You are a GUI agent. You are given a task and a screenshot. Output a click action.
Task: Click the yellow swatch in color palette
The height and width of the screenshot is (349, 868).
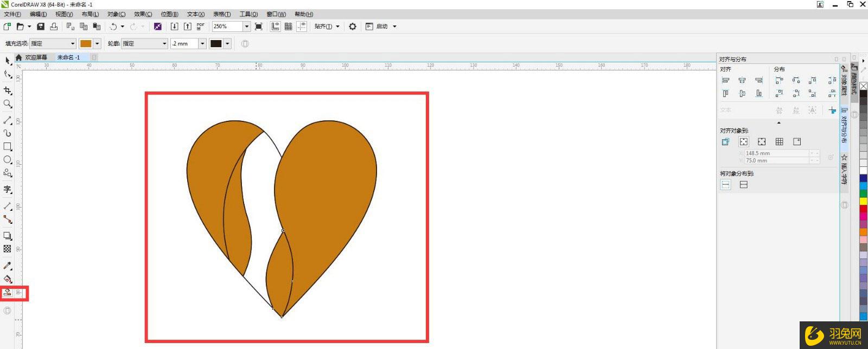click(x=863, y=202)
